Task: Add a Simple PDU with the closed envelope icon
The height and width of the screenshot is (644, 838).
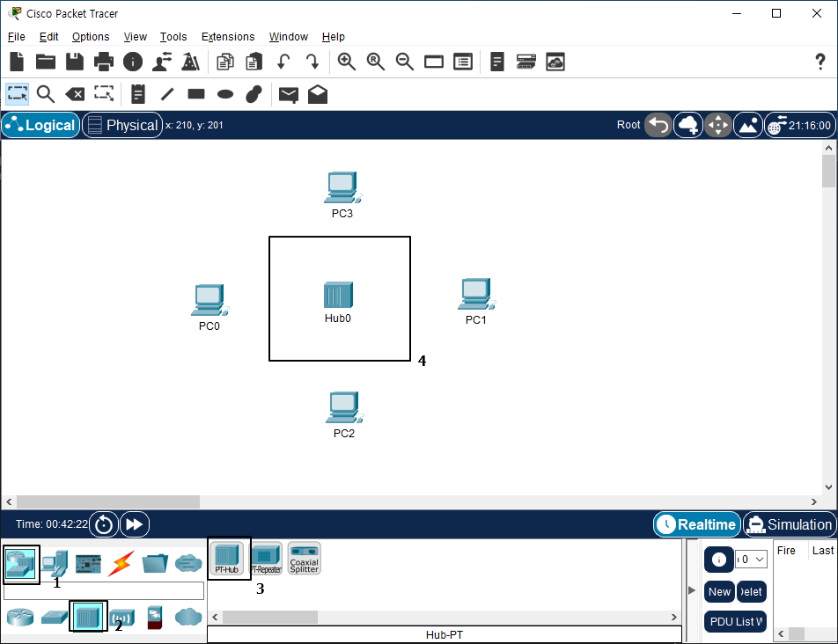Action: pos(289,95)
